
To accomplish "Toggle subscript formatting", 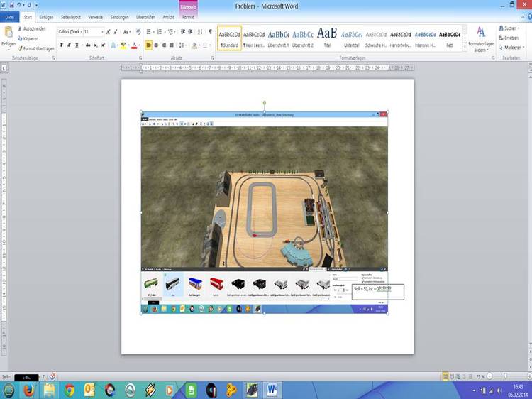I will pos(96,45).
